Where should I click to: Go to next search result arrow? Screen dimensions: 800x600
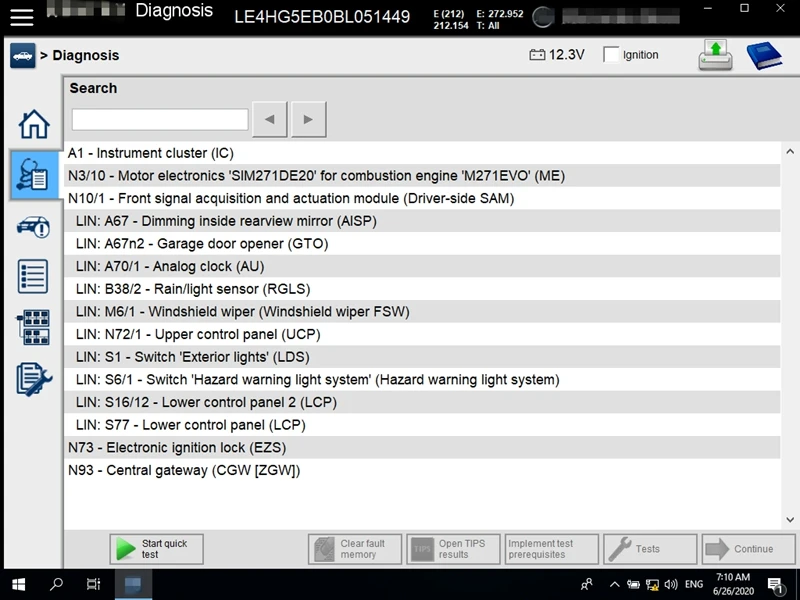tap(308, 119)
